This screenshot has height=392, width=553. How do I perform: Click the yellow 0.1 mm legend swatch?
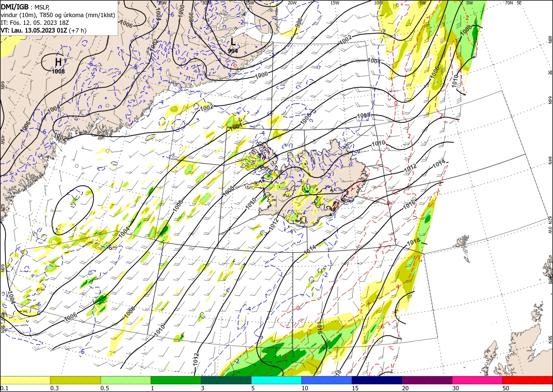click(25, 380)
